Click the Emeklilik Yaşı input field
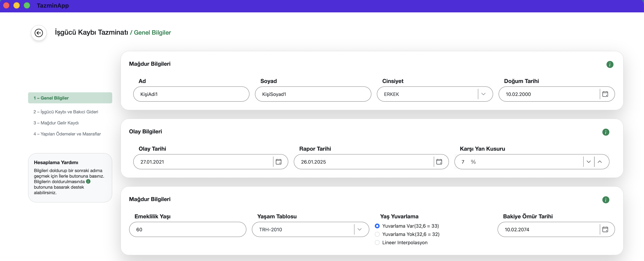Image resolution: width=644 pixels, height=261 pixels. [187, 229]
